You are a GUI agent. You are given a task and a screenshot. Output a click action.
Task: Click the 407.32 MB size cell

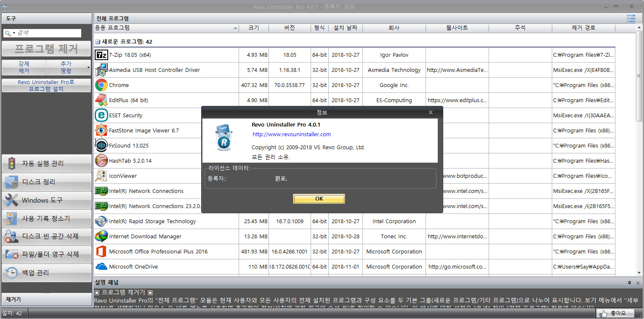click(254, 85)
